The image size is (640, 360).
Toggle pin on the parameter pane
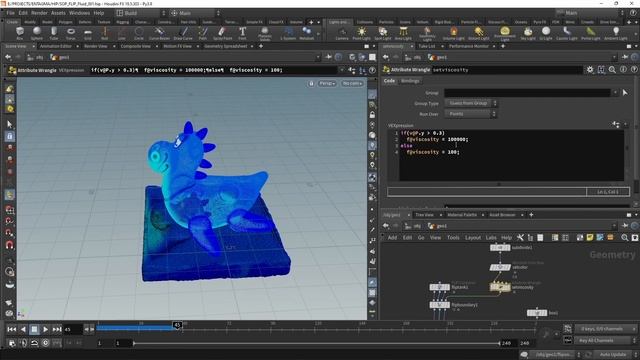625,57
